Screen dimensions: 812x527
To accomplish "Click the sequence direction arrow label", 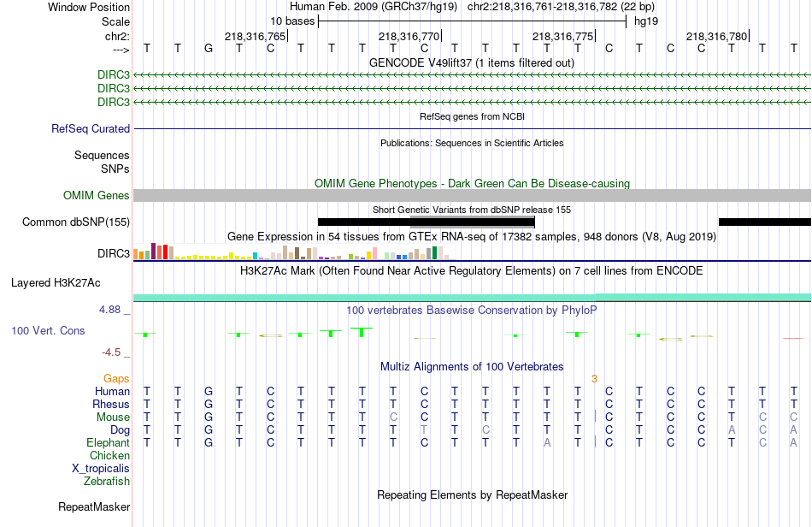I will click(121, 50).
